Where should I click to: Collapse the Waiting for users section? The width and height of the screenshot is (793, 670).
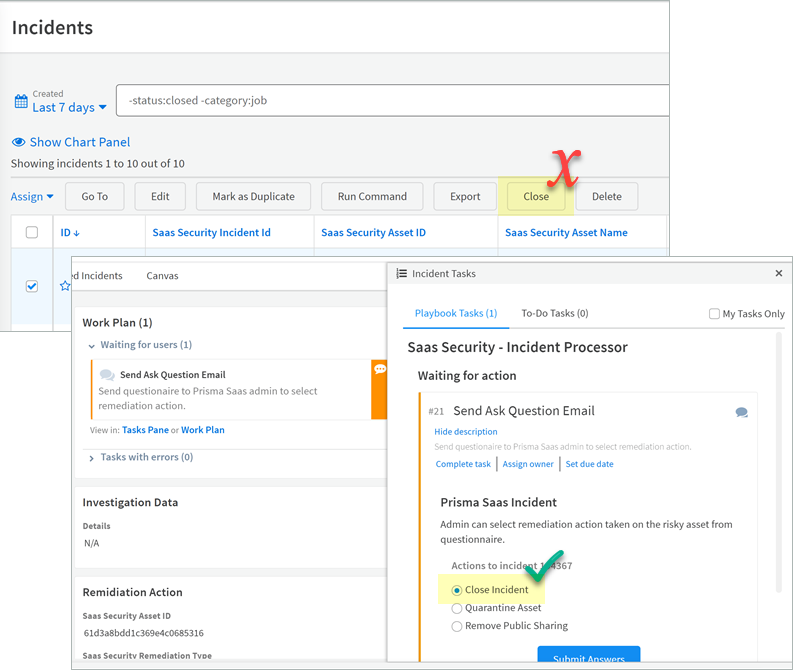(x=92, y=346)
